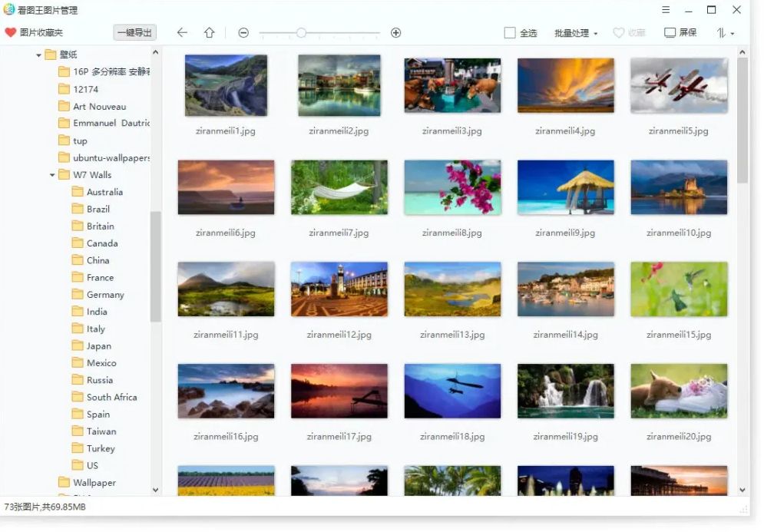Screen dimensions: 764x532
Task: Click the thumbnail size slider handle
Action: coord(301,33)
